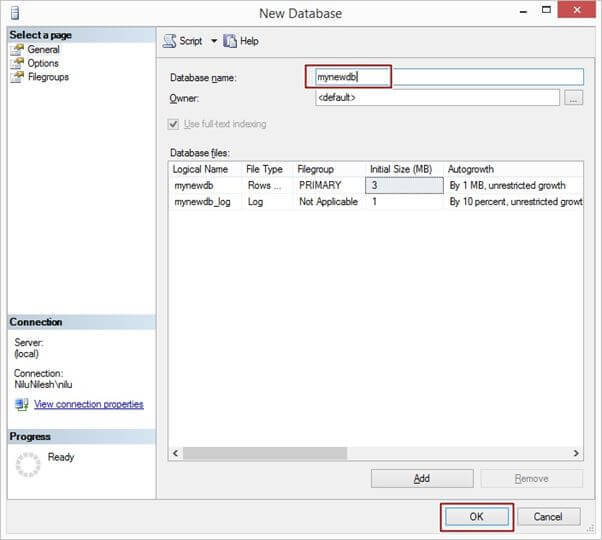Click the Add button
Image resolution: width=602 pixels, height=540 pixels.
[422, 479]
